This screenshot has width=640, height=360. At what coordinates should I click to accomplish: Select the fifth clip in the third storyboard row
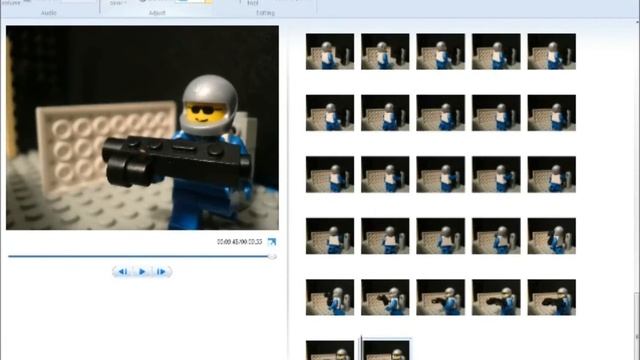551,174
